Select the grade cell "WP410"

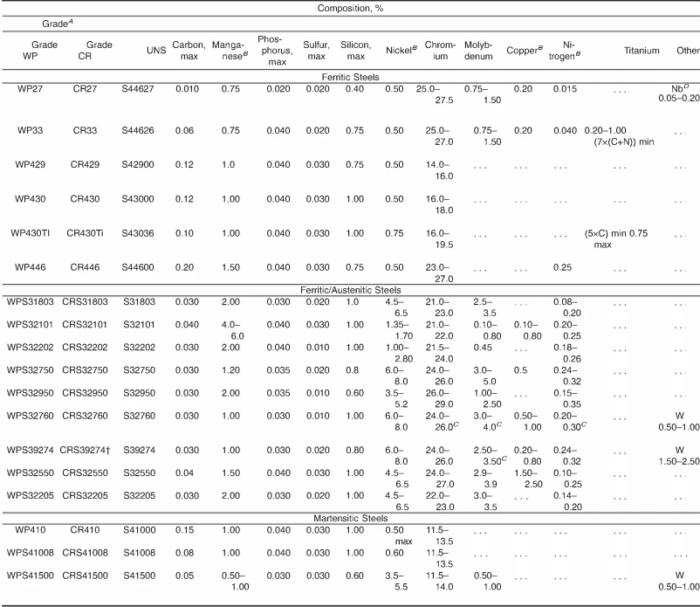point(30,530)
